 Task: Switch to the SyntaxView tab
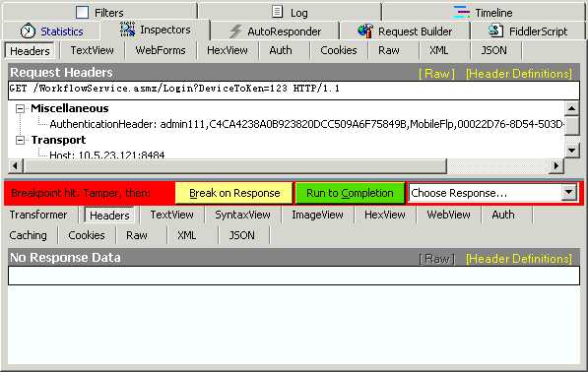click(242, 216)
